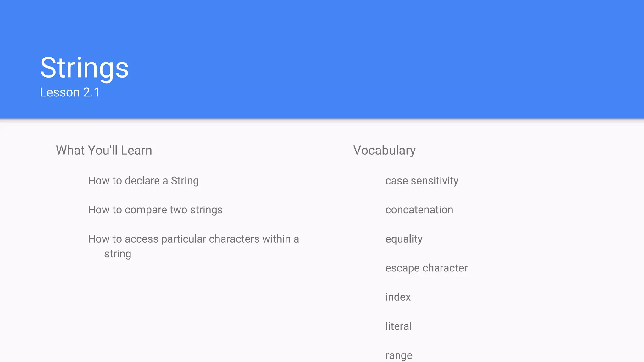
Task: Click the word 'Learn' in left heading
Action: coord(136,150)
